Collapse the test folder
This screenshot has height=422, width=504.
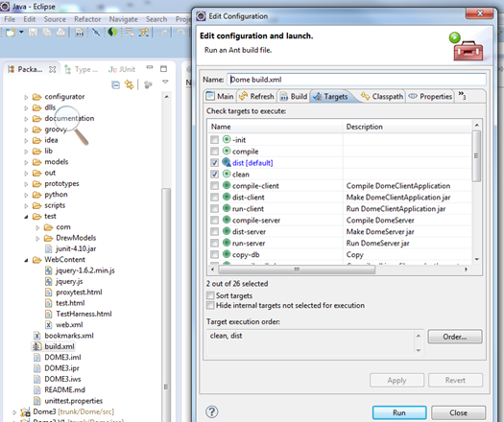point(26,217)
